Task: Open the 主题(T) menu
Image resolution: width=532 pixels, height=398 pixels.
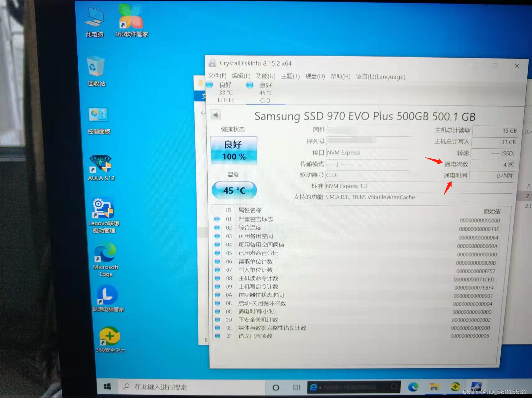Action: [x=290, y=76]
